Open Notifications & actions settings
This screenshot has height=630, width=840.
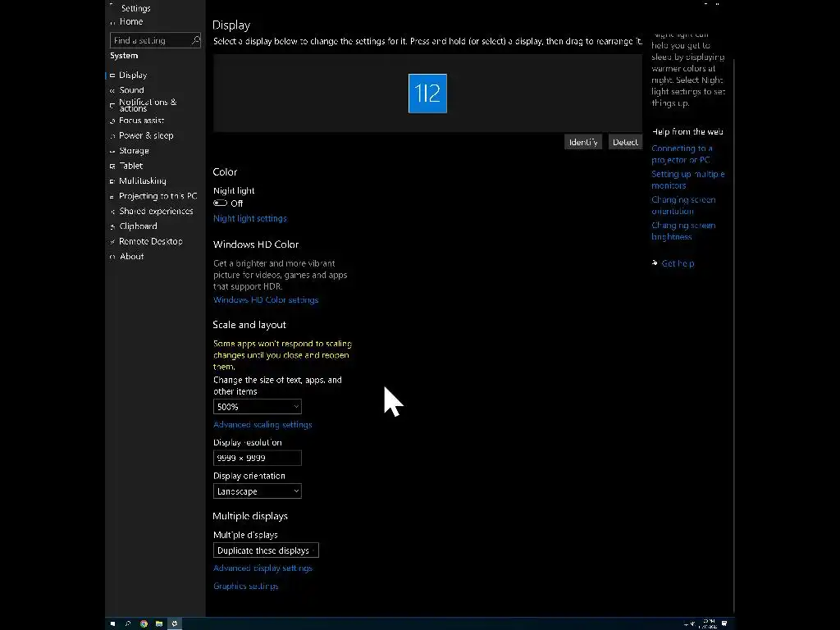coord(148,105)
